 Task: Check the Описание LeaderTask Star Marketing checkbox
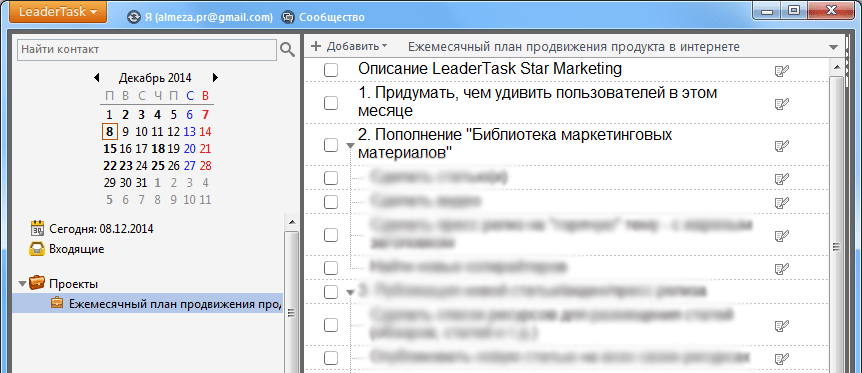coord(331,70)
